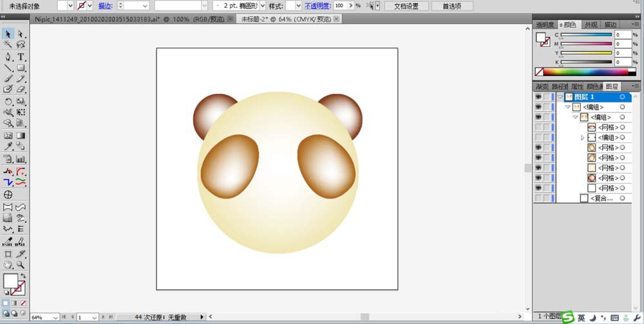The image size is (644, 324).
Task: Open the 透明度 panel tab
Action: pyautogui.click(x=545, y=24)
